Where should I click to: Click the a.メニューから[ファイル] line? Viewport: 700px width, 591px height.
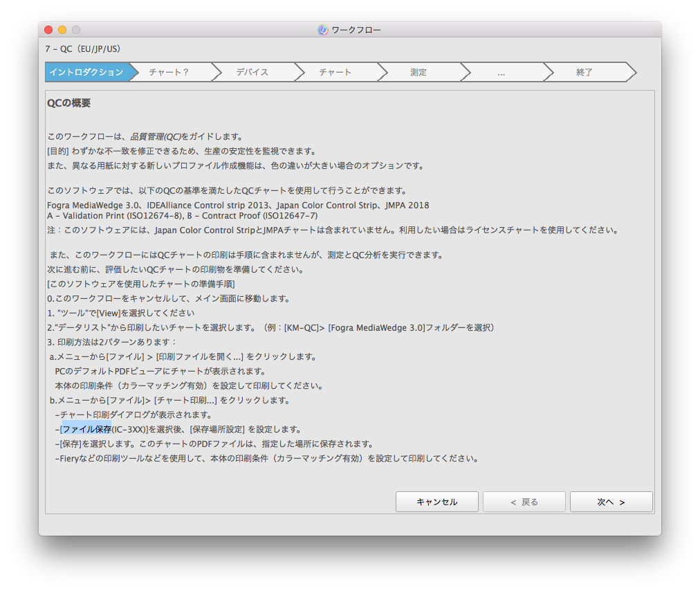183,357
